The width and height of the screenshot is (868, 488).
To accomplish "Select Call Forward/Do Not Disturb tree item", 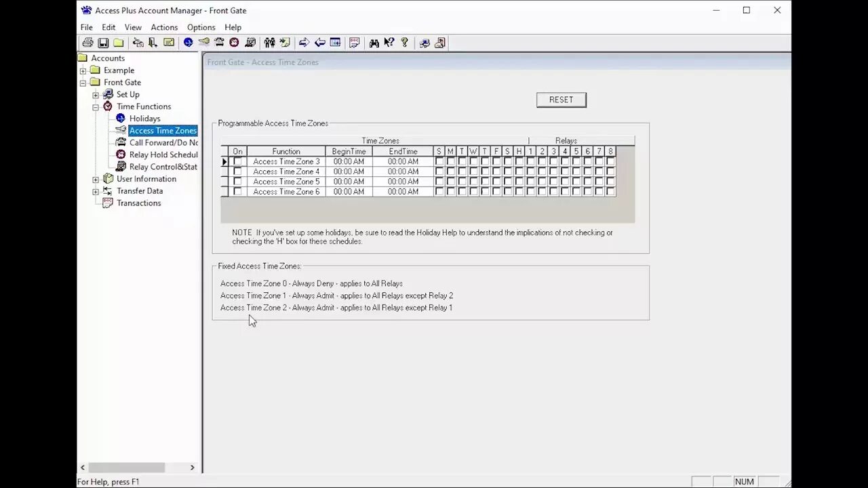I will click(163, 143).
